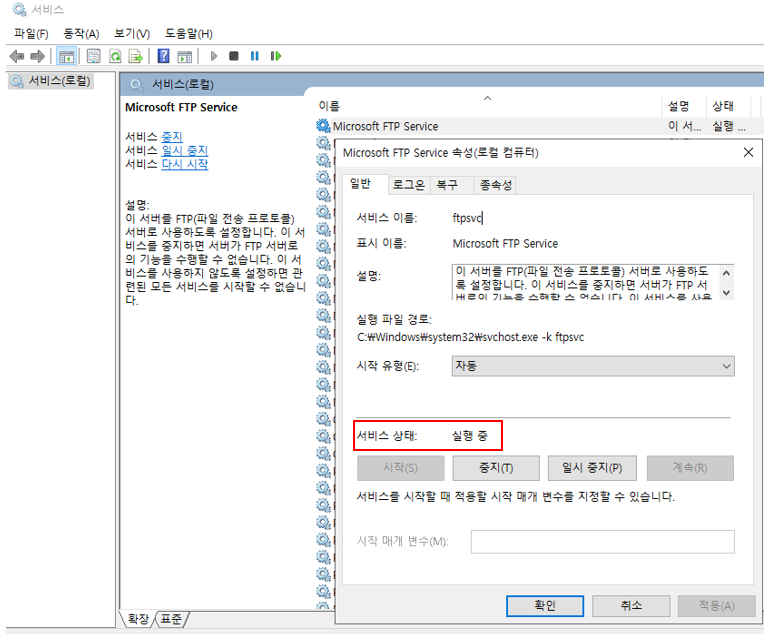775x634 pixels.
Task: Toggle the console tree pane icon
Action: point(66,56)
